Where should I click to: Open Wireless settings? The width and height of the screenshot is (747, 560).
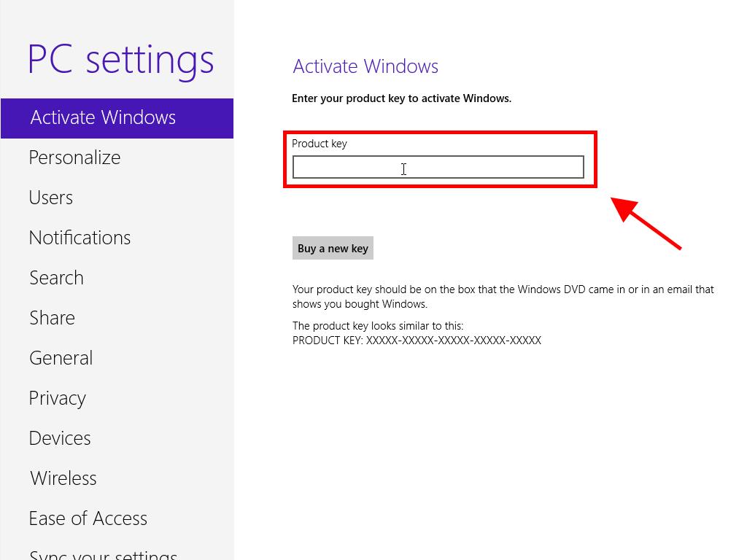[63, 478]
